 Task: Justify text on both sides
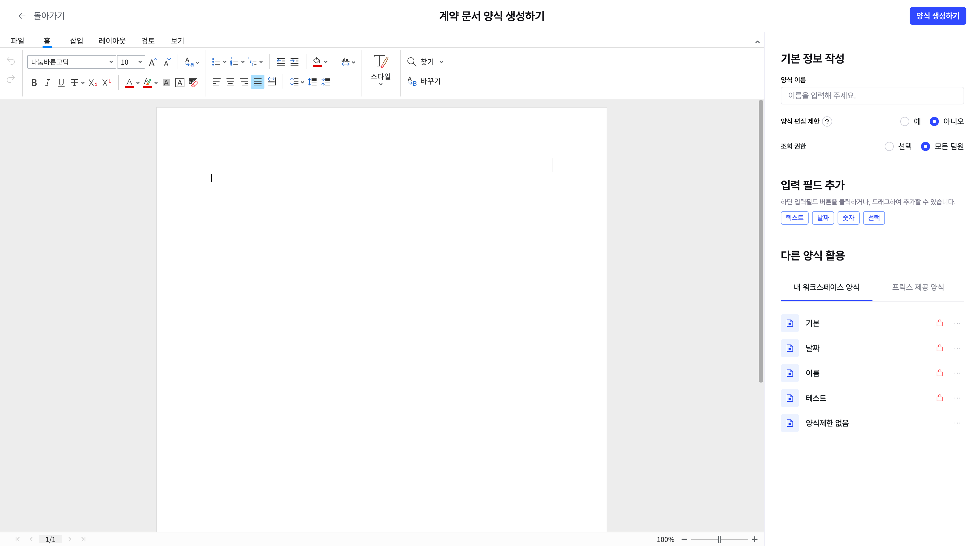tap(258, 82)
